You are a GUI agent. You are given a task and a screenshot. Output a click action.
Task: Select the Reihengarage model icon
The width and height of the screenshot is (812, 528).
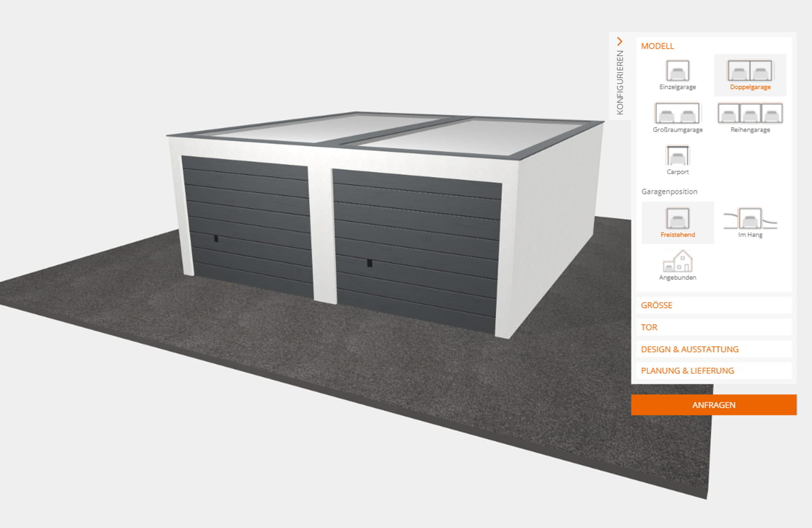tap(750, 114)
